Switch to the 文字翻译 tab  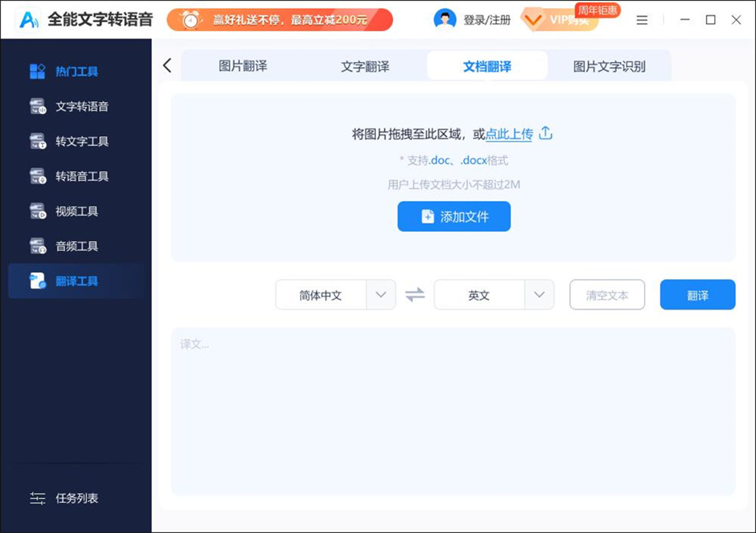[x=365, y=66]
